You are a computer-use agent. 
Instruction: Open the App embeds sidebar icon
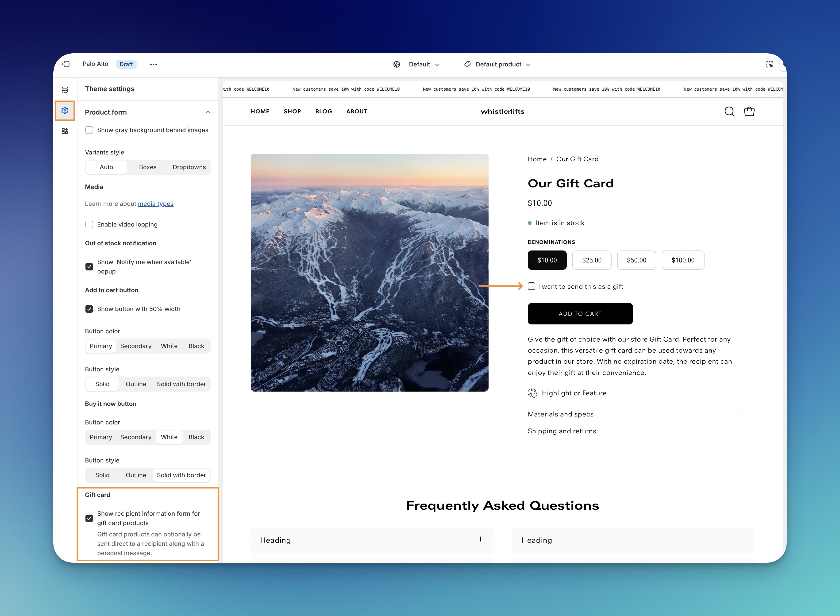[x=65, y=131]
